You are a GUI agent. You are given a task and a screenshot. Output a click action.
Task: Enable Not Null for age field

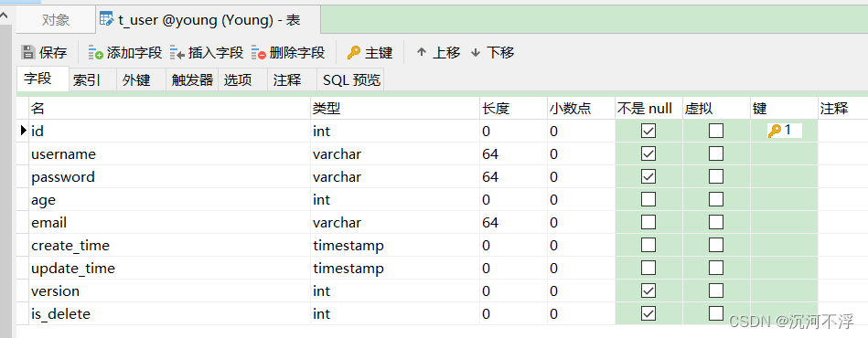pos(648,199)
